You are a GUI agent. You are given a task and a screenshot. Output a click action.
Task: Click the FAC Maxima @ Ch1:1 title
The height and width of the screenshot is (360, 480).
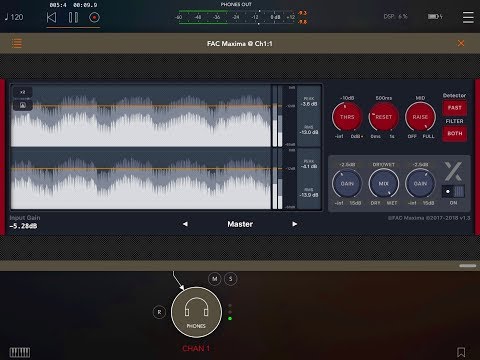tap(240, 44)
